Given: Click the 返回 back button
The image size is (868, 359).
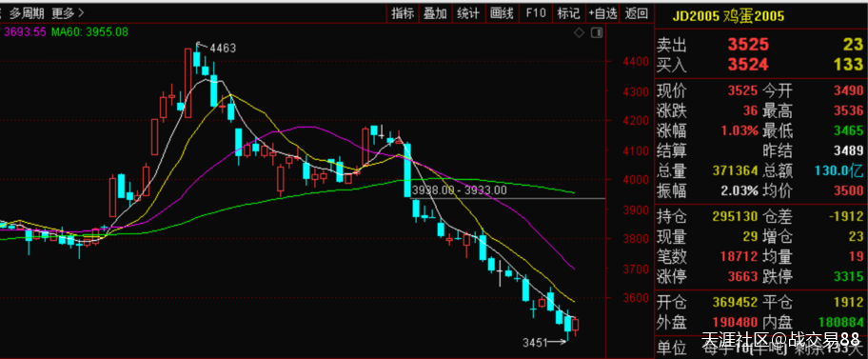Looking at the screenshot, I should pos(636,13).
